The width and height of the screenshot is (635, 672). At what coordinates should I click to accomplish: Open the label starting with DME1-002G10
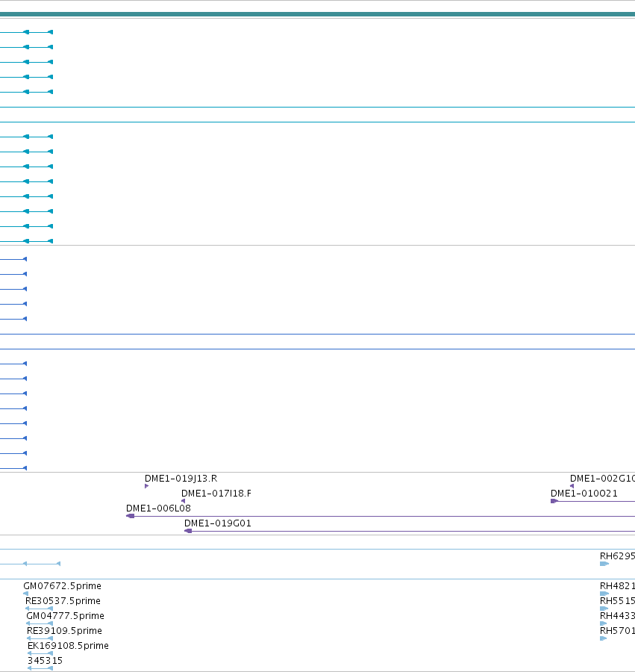coord(602,479)
